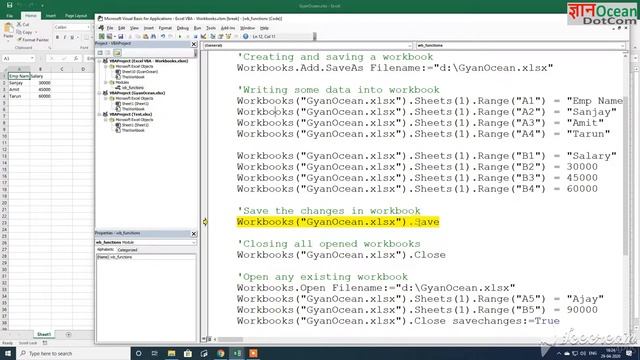640x360 pixels.
Task: Select the Sheet1 tab in Excel
Action: pos(44,334)
